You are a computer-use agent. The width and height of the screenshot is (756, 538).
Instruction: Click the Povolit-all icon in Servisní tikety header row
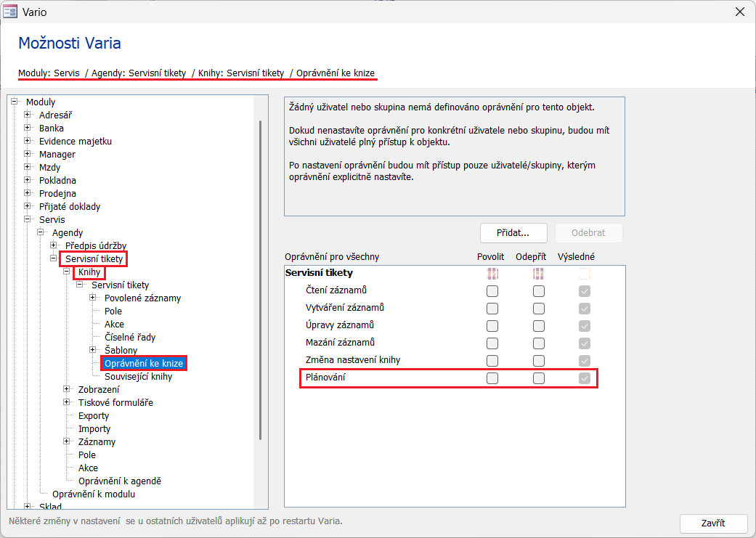point(492,274)
